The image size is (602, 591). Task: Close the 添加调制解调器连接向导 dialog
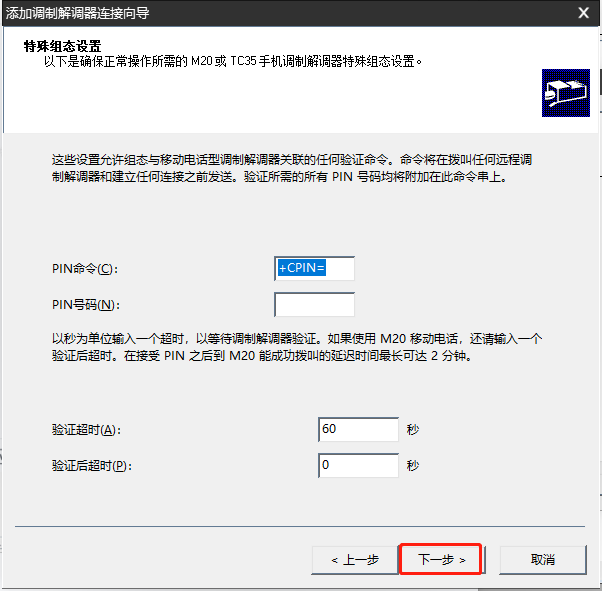point(582,13)
